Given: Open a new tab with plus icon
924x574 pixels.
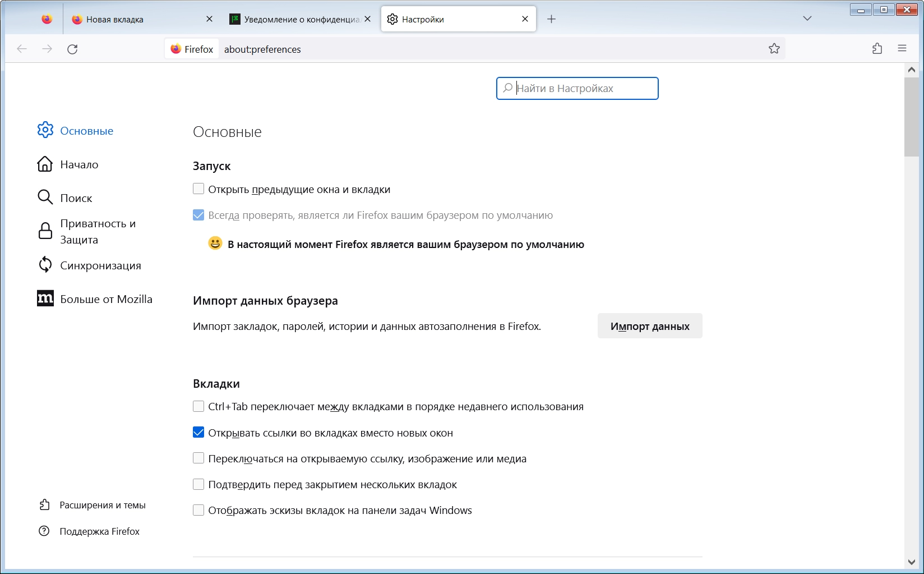Looking at the screenshot, I should point(551,19).
